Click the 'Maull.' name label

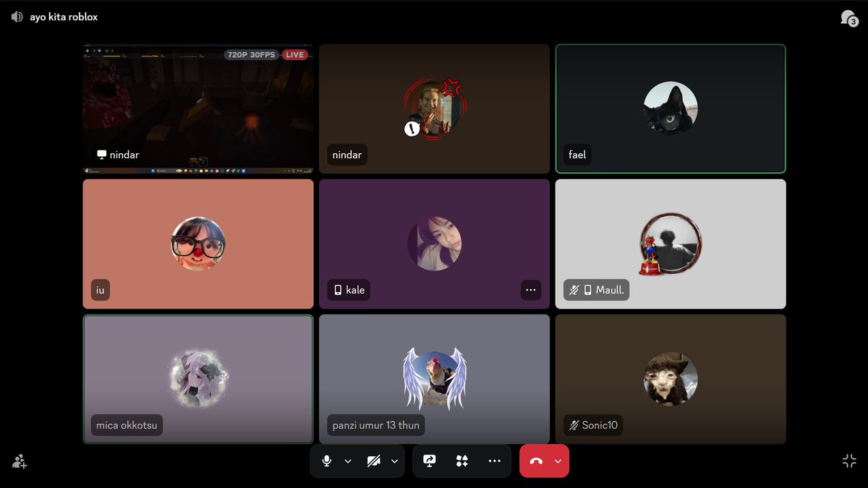610,290
